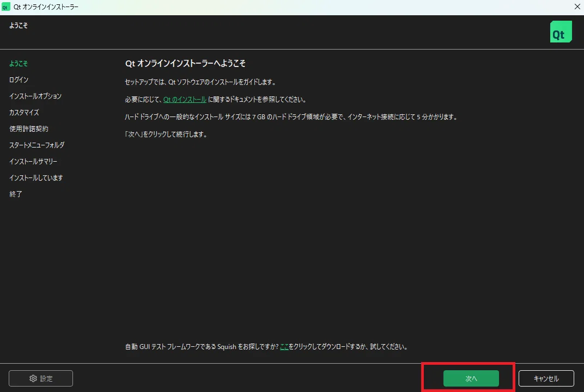Image resolution: width=584 pixels, height=392 pixels.
Task: Open the Qt のインストール documentation link
Action: (185, 100)
